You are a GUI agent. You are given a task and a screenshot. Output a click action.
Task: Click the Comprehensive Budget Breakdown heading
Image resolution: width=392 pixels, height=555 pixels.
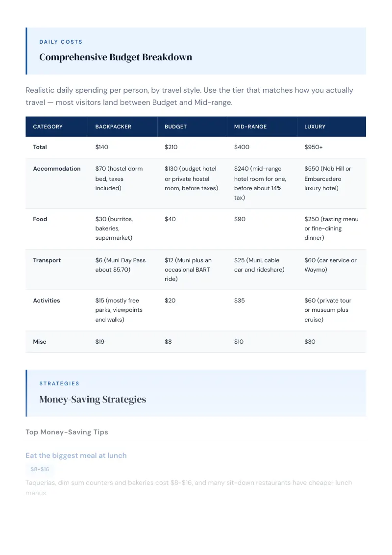pos(116,57)
